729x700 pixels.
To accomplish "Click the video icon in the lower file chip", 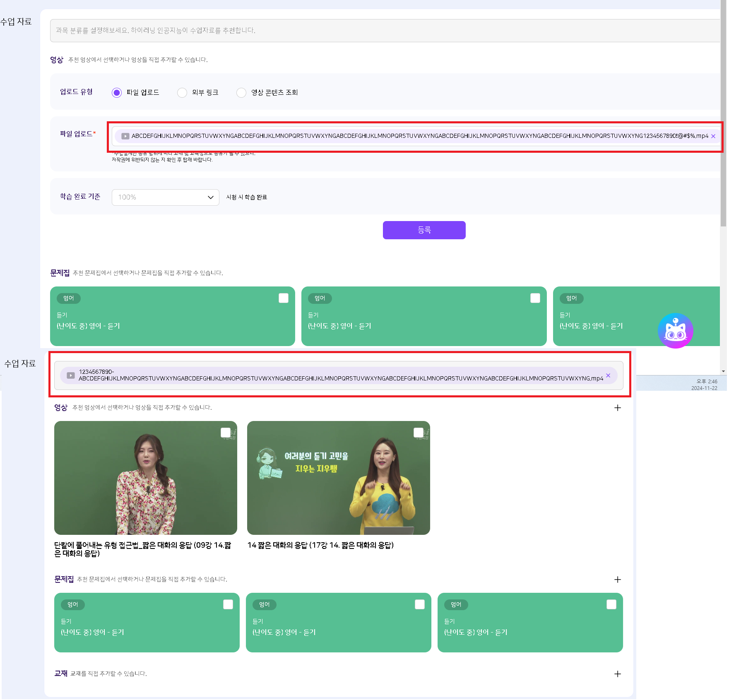I will (x=71, y=375).
